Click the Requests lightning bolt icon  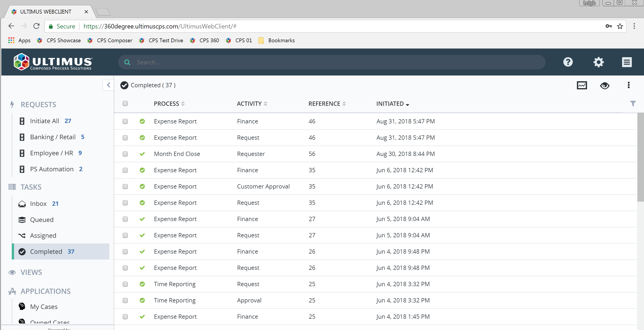pyautogui.click(x=12, y=104)
